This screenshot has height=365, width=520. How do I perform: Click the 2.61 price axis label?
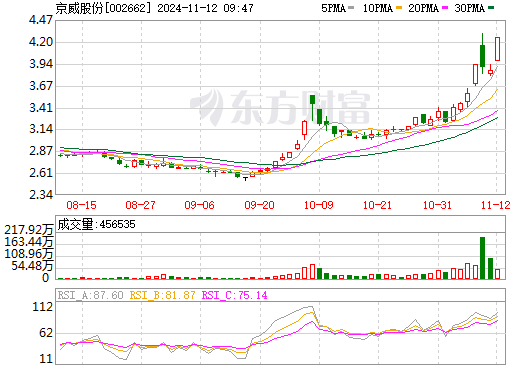point(41,173)
